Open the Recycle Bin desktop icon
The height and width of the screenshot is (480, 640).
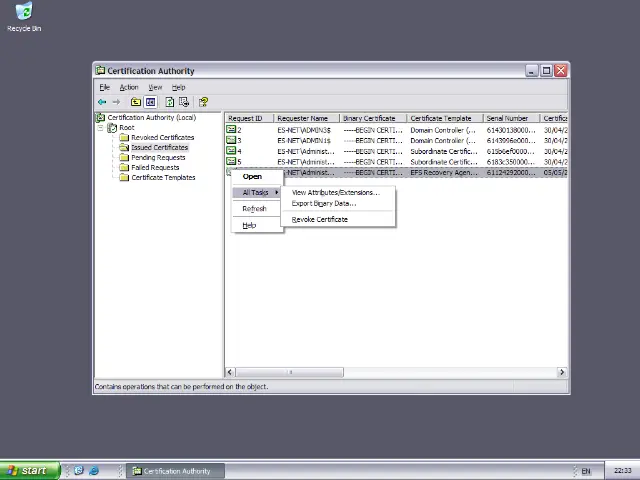click(24, 11)
